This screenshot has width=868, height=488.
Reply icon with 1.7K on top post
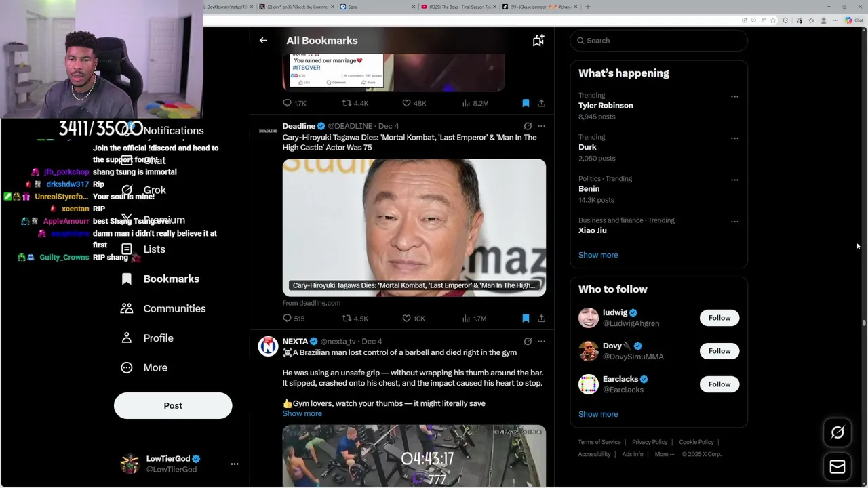click(294, 103)
